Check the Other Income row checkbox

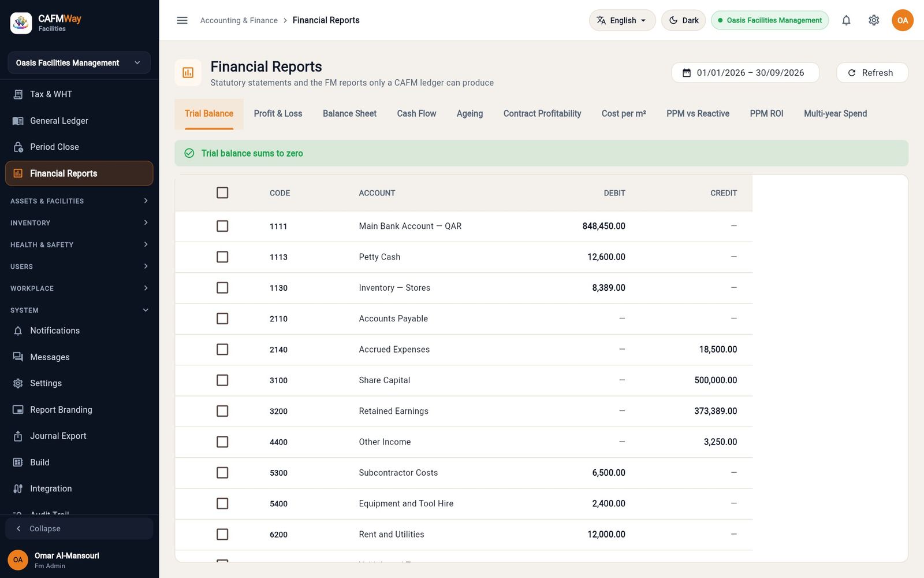[x=222, y=442]
